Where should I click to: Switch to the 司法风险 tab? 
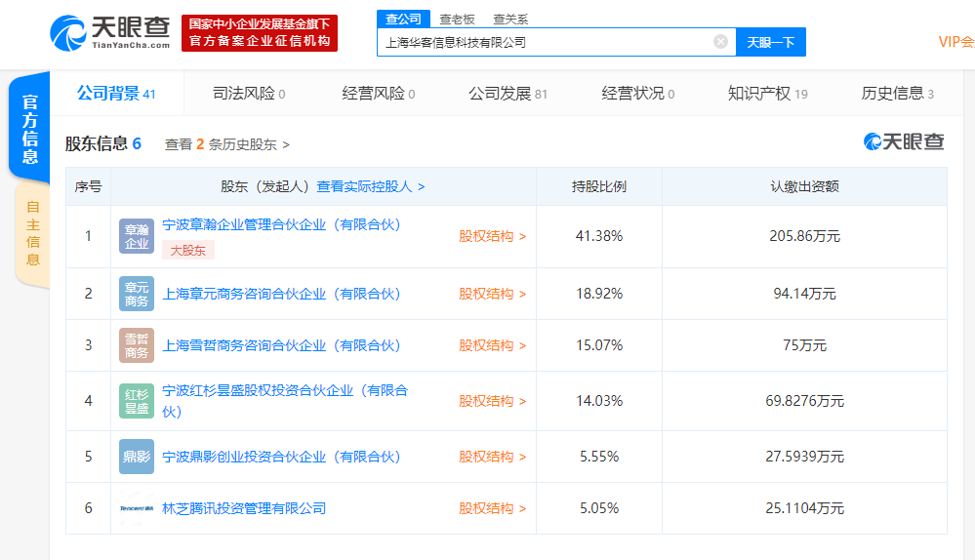(249, 94)
